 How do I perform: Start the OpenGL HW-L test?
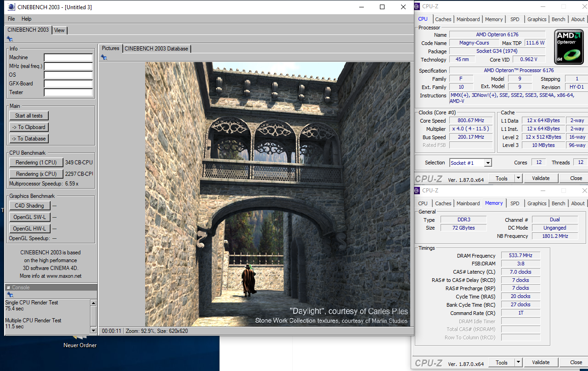(x=29, y=229)
